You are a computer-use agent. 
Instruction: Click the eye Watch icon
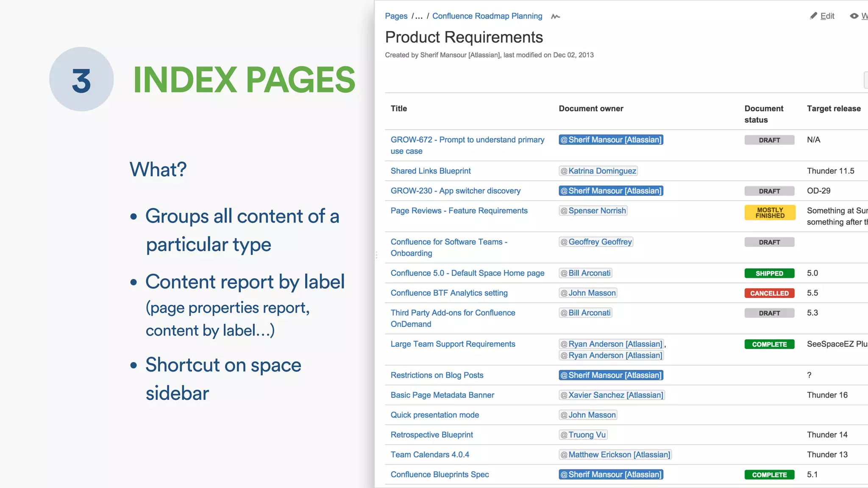[854, 16]
